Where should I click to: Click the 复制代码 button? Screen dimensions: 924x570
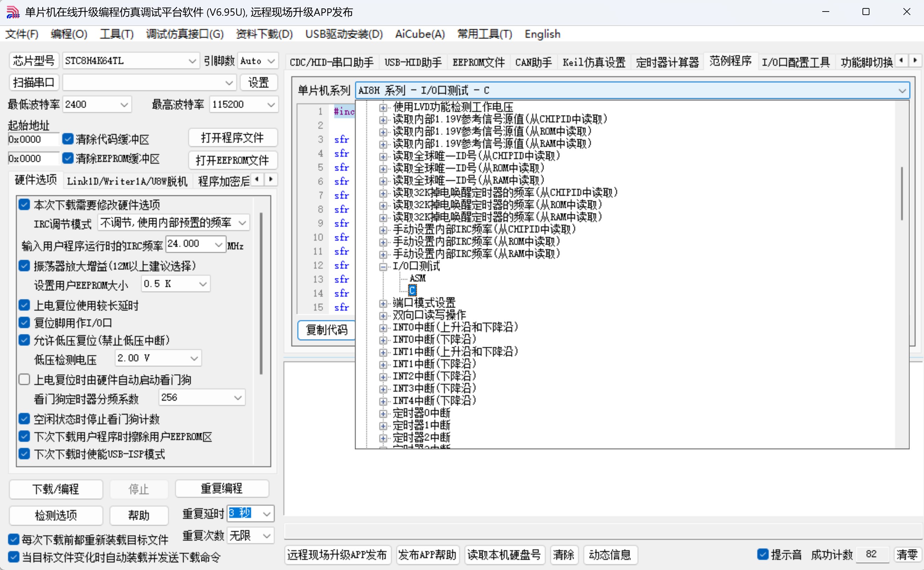326,330
